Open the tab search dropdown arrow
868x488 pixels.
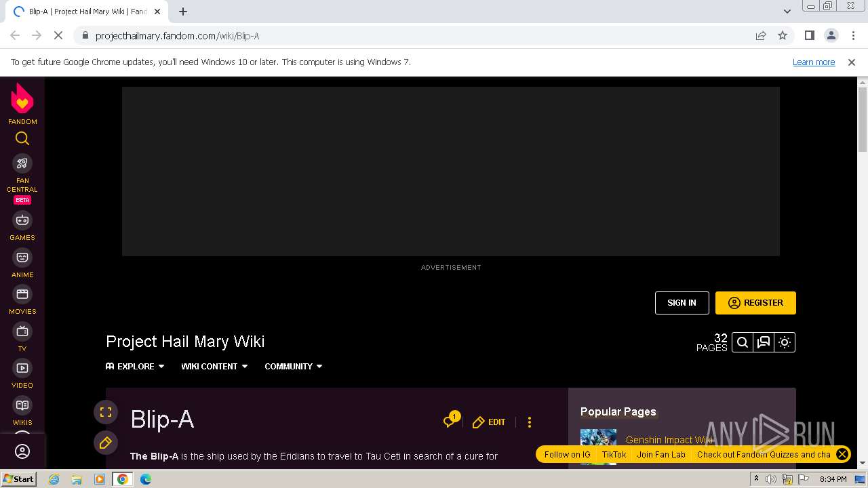[x=787, y=12]
